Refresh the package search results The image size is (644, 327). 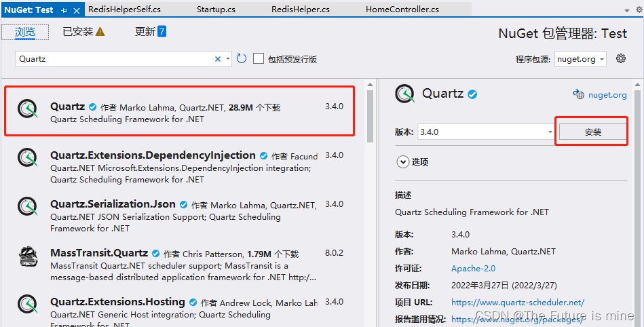click(242, 59)
